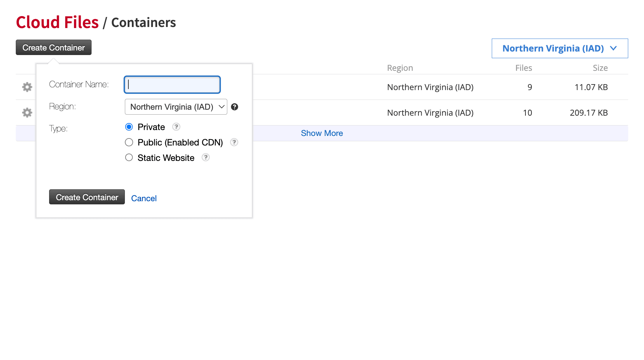This screenshot has height=360, width=644.
Task: Open the Region dropdown in the dialog
Action: click(176, 107)
